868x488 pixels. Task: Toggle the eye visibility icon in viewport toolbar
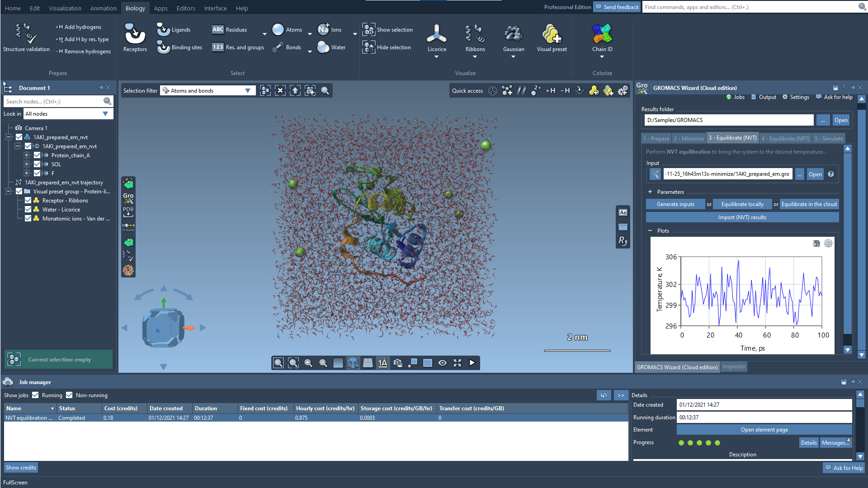[x=443, y=363]
